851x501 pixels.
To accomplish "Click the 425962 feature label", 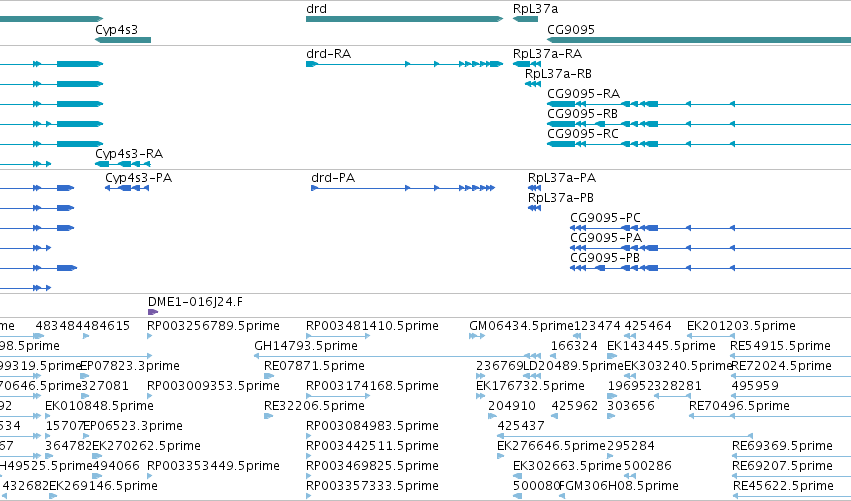I will (575, 406).
